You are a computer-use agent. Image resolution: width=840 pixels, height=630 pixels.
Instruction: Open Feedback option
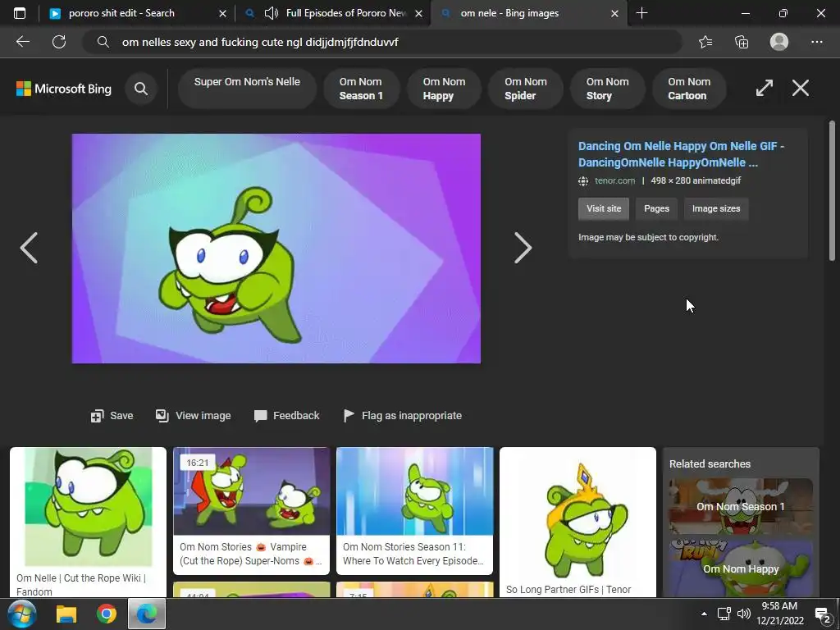pyautogui.click(x=286, y=416)
